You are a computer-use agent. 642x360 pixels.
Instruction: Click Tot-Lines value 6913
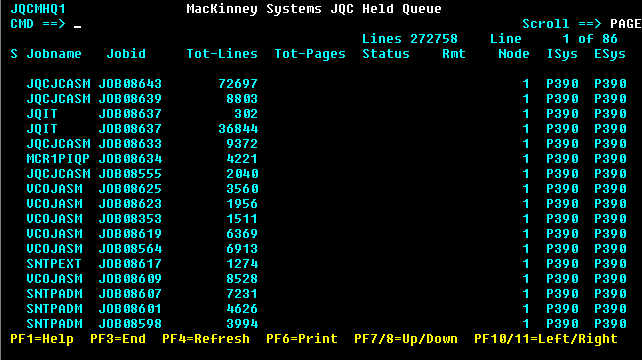coord(242,249)
